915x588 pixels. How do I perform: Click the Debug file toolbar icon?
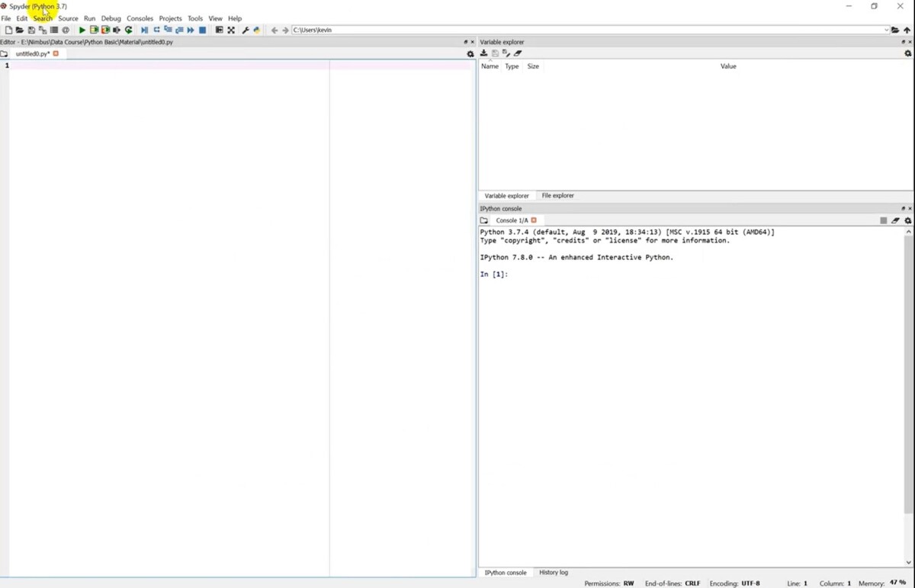144,31
